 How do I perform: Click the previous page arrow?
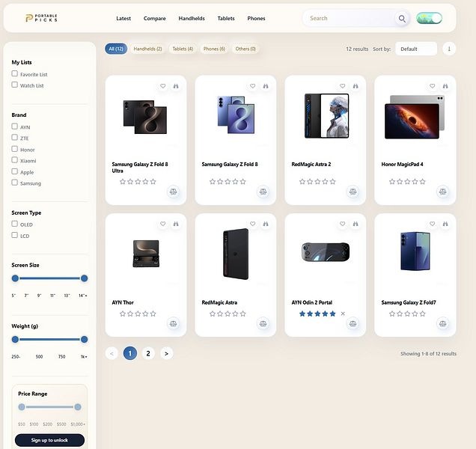112,353
